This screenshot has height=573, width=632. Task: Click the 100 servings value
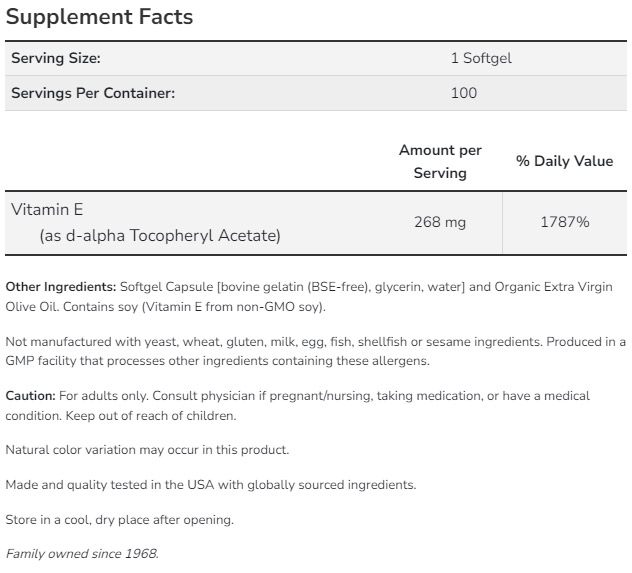tap(464, 93)
